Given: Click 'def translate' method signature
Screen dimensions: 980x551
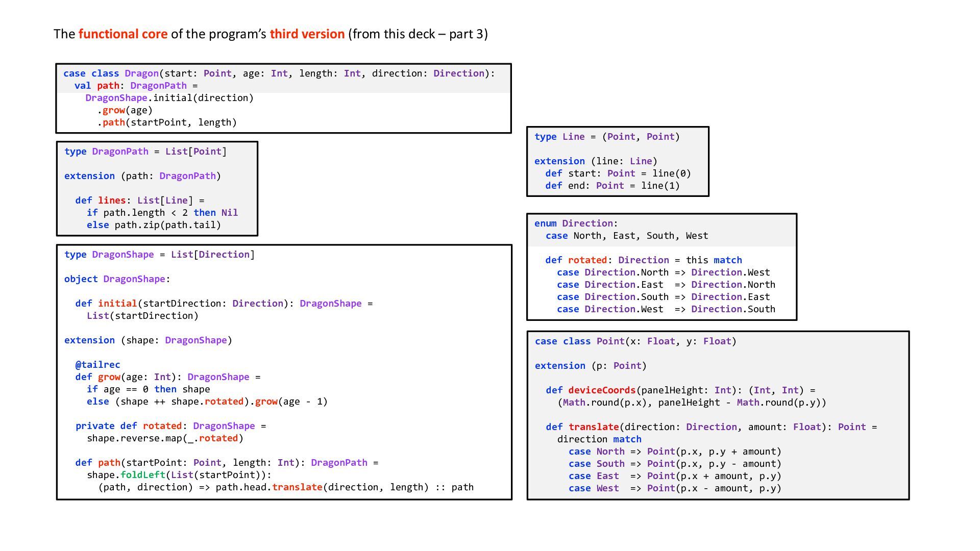Looking at the screenshot, I should coord(711,427).
